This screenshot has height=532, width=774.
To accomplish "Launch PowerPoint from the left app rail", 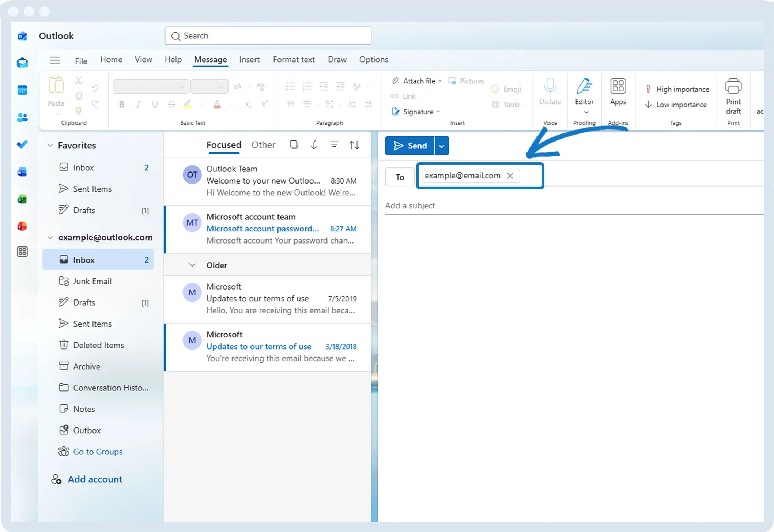I will click(x=22, y=226).
